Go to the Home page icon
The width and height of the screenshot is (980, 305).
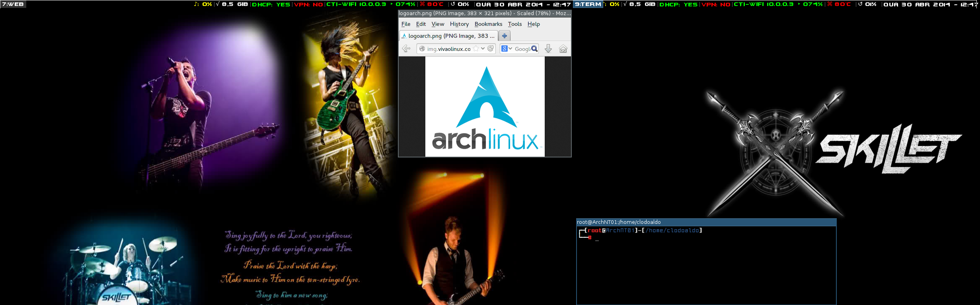point(563,49)
